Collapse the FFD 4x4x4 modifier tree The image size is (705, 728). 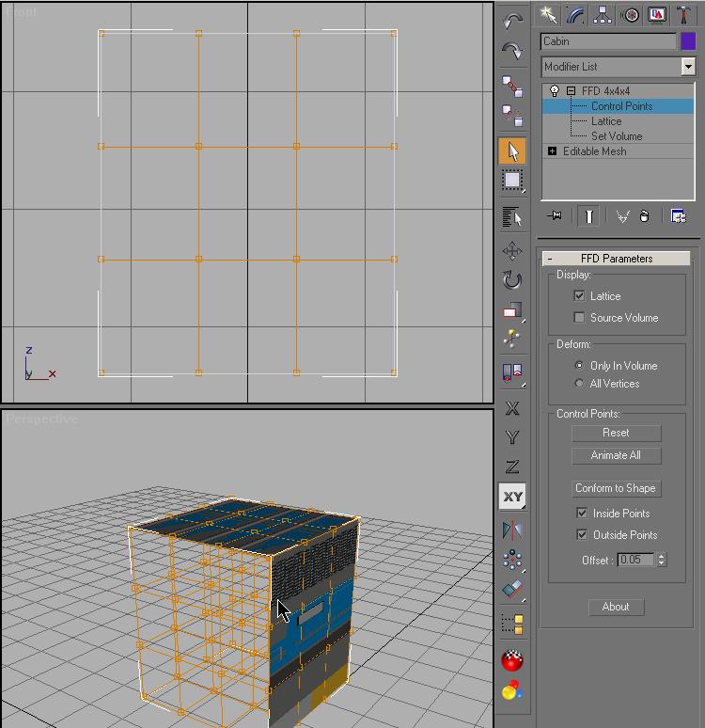pyautogui.click(x=571, y=91)
